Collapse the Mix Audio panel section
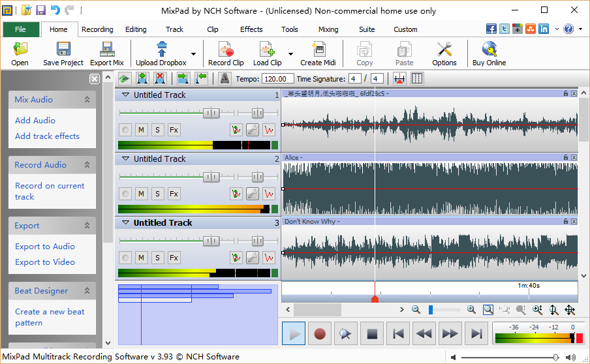The width and height of the screenshot is (590, 364). point(87,100)
